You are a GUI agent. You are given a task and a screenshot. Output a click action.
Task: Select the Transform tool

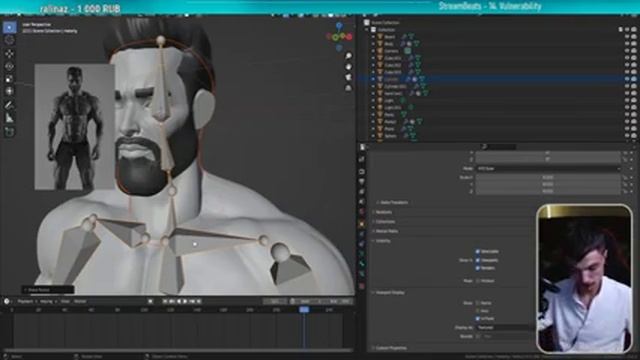pyautogui.click(x=9, y=91)
